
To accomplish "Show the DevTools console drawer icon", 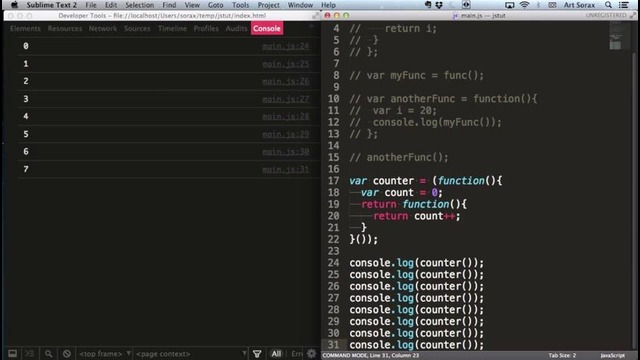I will [30, 353].
